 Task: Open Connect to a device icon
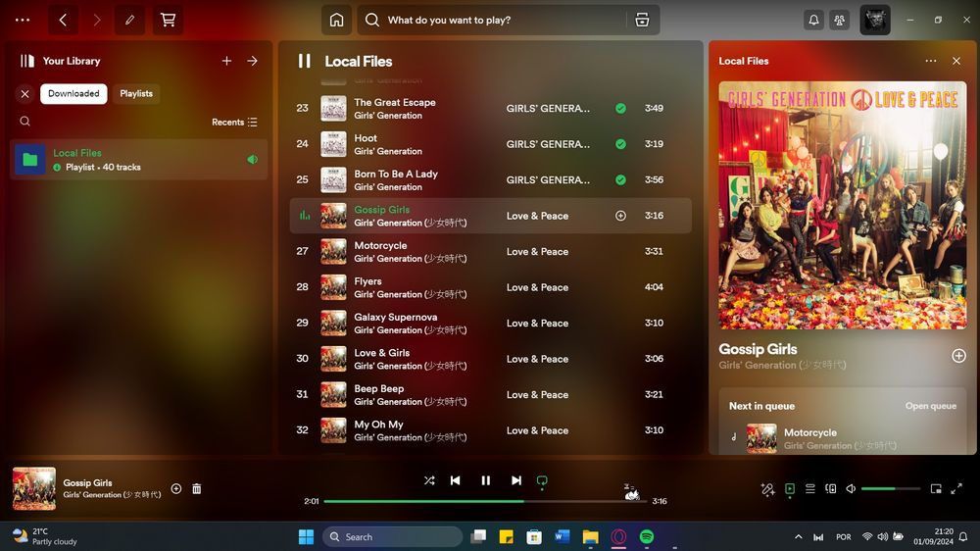[831, 488]
